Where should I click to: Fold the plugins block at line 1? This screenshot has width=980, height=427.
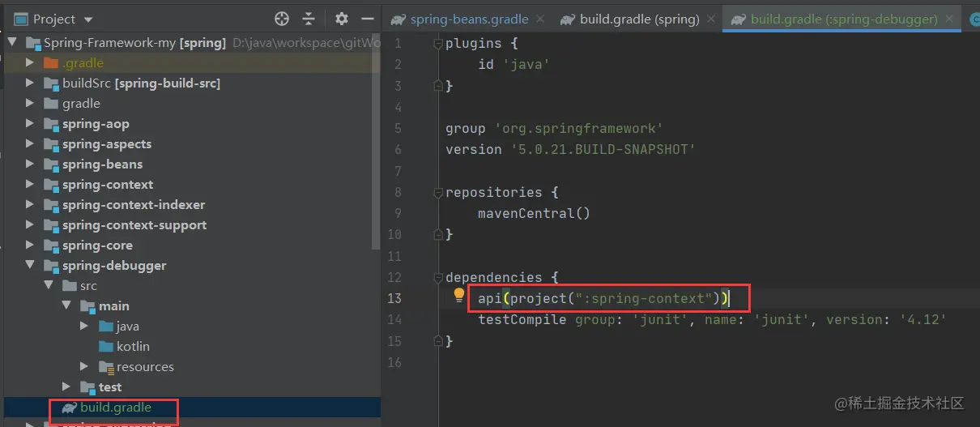click(x=438, y=43)
